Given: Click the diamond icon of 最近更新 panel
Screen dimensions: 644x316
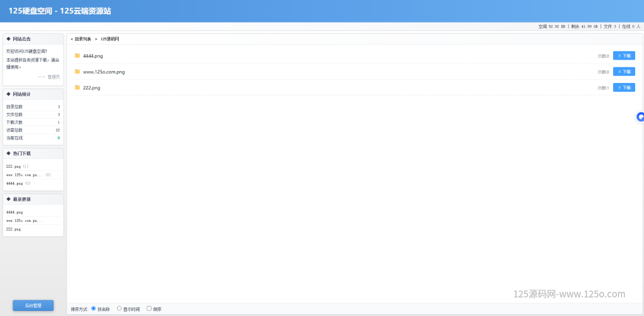Looking at the screenshot, I should (8, 199).
